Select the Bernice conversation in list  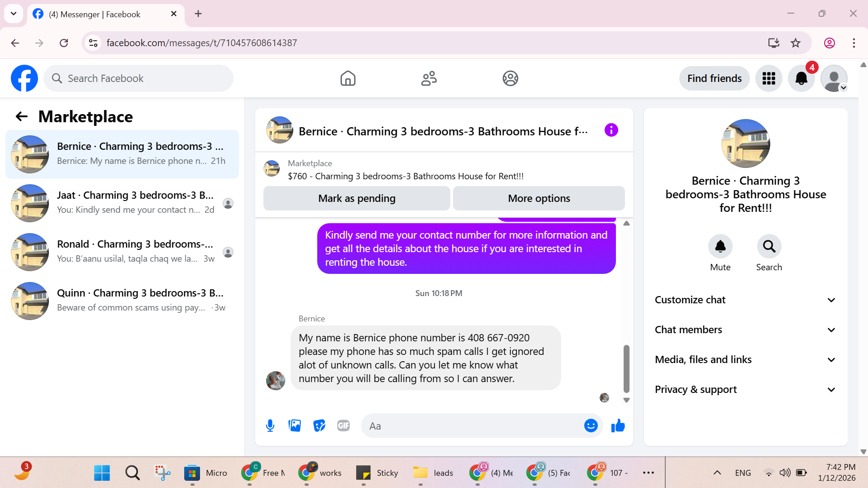click(x=122, y=154)
